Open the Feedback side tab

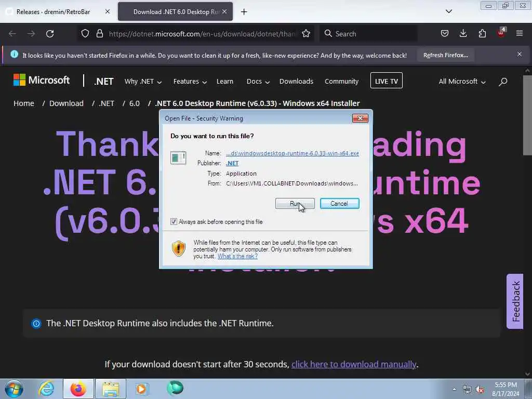[x=515, y=301]
